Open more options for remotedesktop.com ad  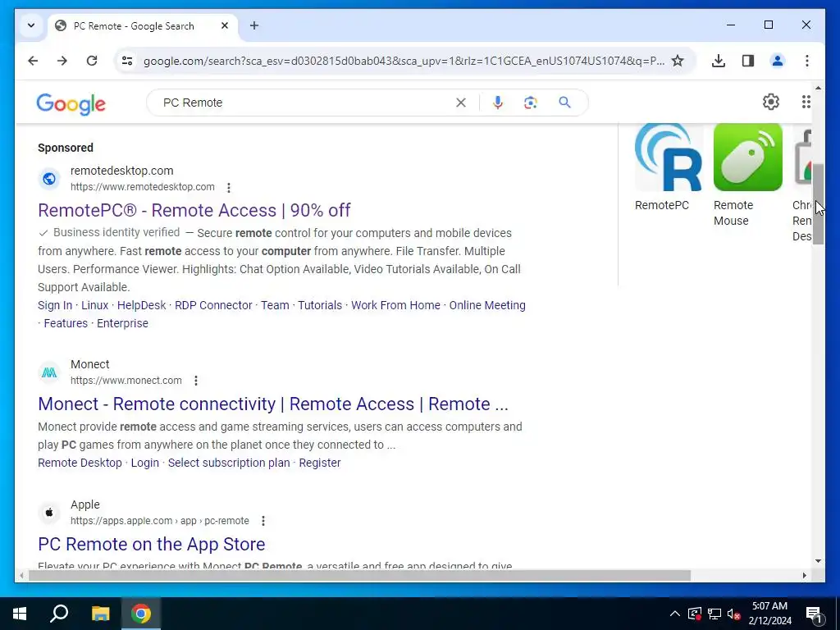coord(229,188)
